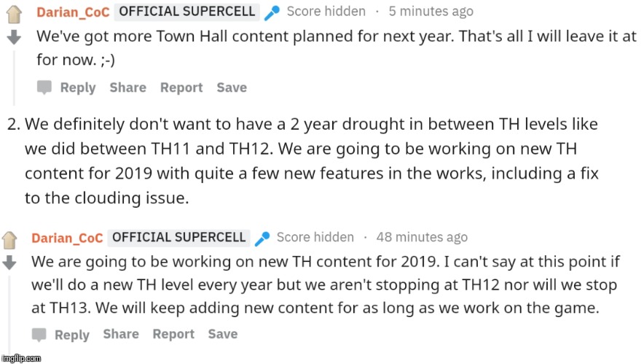Screen dimensions: 644x364
Task: Downvote the 5 minutes ago comment
Action: point(14,37)
